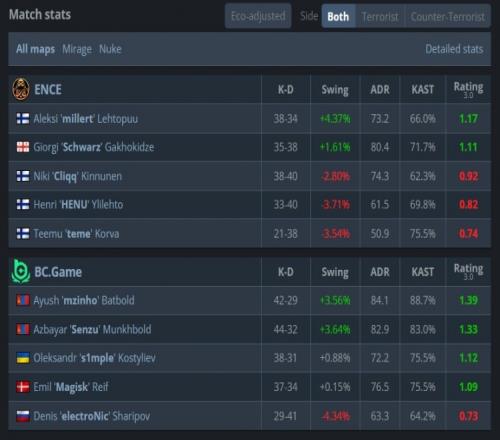The width and height of the screenshot is (500, 440).
Task: Select the Both side filter
Action: (x=338, y=16)
